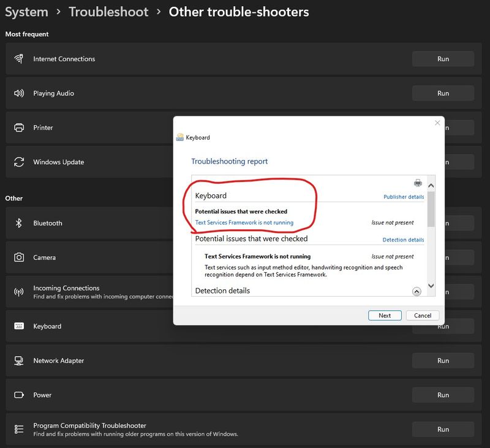Open the Text Services Framework is not running link
This screenshot has height=448, width=490.
pos(244,222)
